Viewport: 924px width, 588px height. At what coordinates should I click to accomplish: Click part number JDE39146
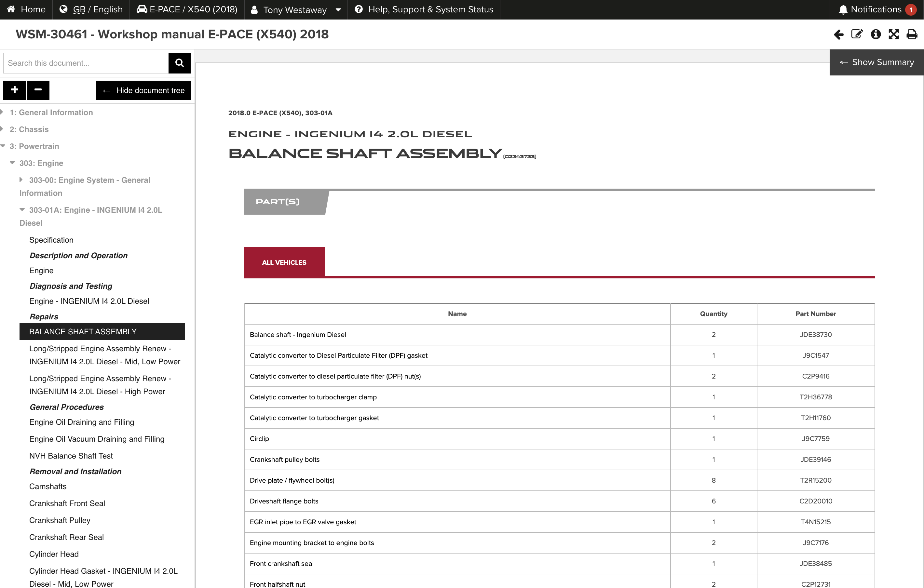[816, 460]
